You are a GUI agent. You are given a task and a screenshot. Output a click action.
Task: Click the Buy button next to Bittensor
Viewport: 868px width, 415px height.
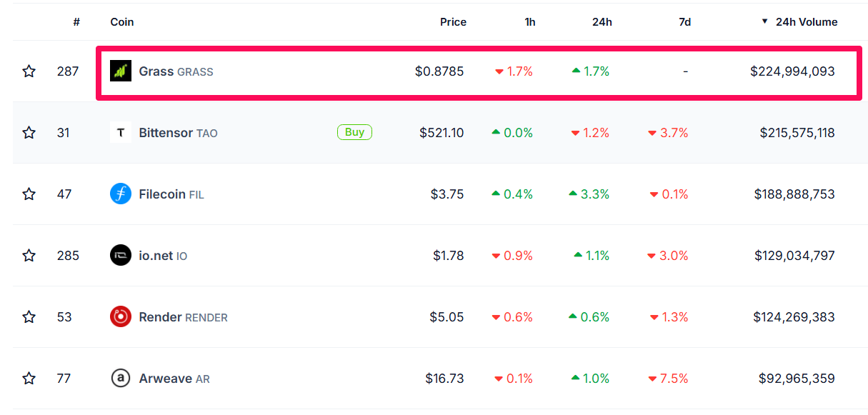click(x=354, y=132)
